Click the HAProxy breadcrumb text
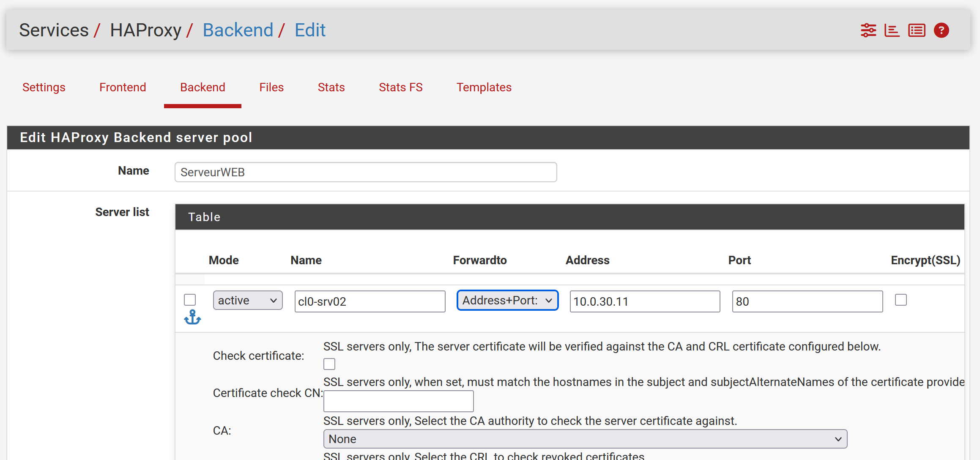 coord(146,30)
